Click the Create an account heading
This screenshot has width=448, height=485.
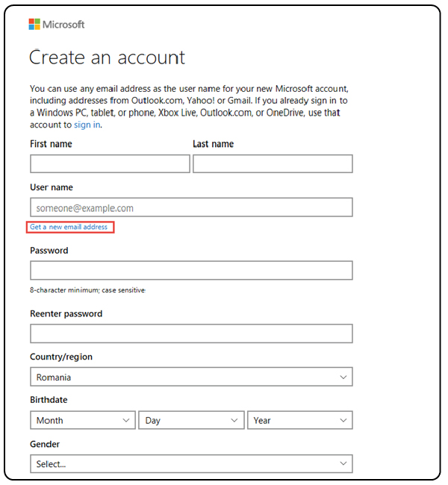pos(107,57)
